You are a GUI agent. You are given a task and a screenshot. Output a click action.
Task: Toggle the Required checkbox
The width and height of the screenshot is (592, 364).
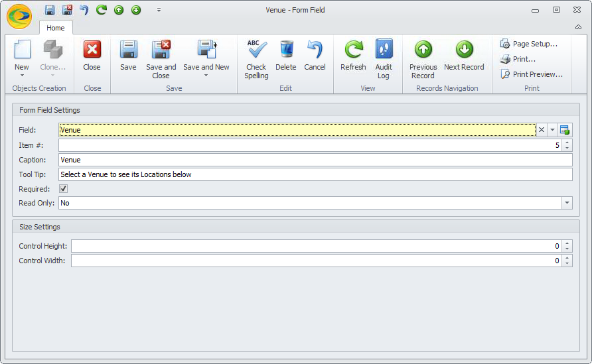click(x=64, y=188)
